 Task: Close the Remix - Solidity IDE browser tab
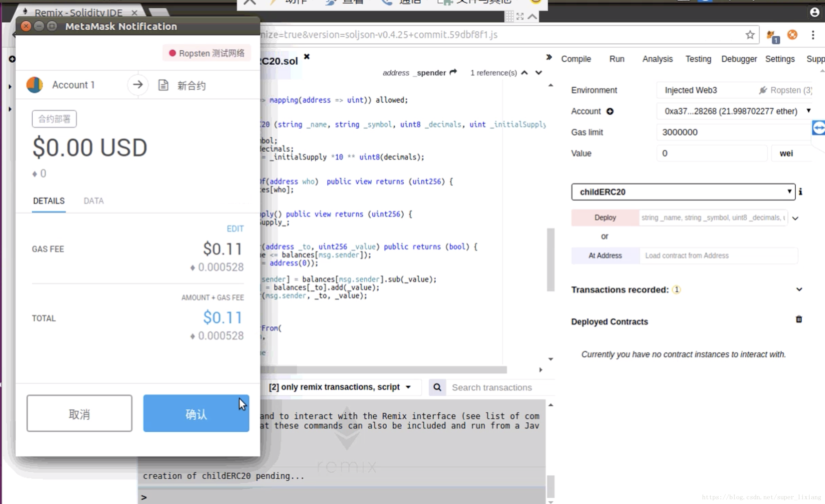coord(134,13)
